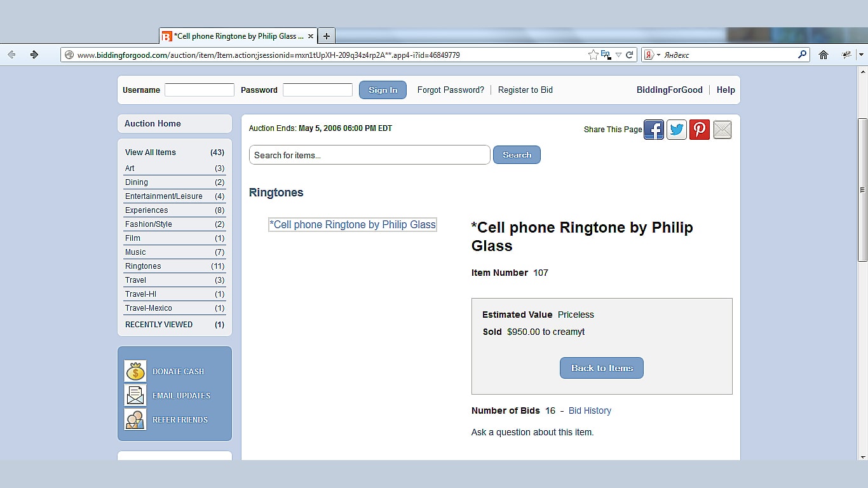Viewport: 868px width, 488px height.
Task: Click the Cell phone Ringtone image placeholder
Action: point(353,225)
